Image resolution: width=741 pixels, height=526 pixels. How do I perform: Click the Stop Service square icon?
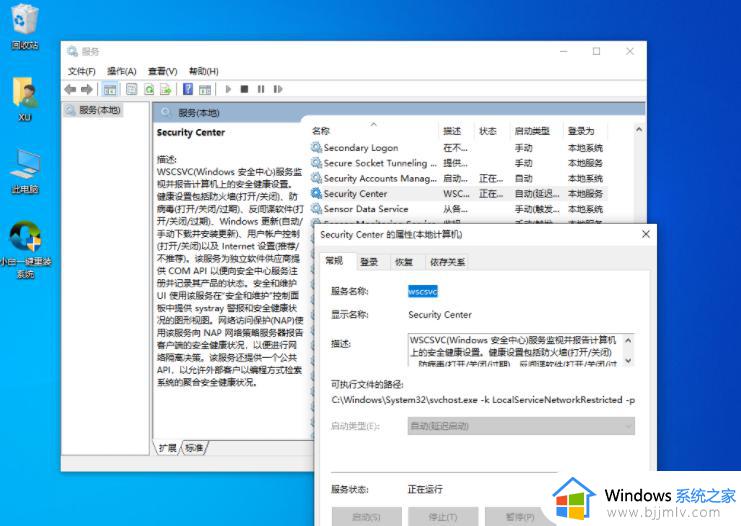(x=244, y=89)
